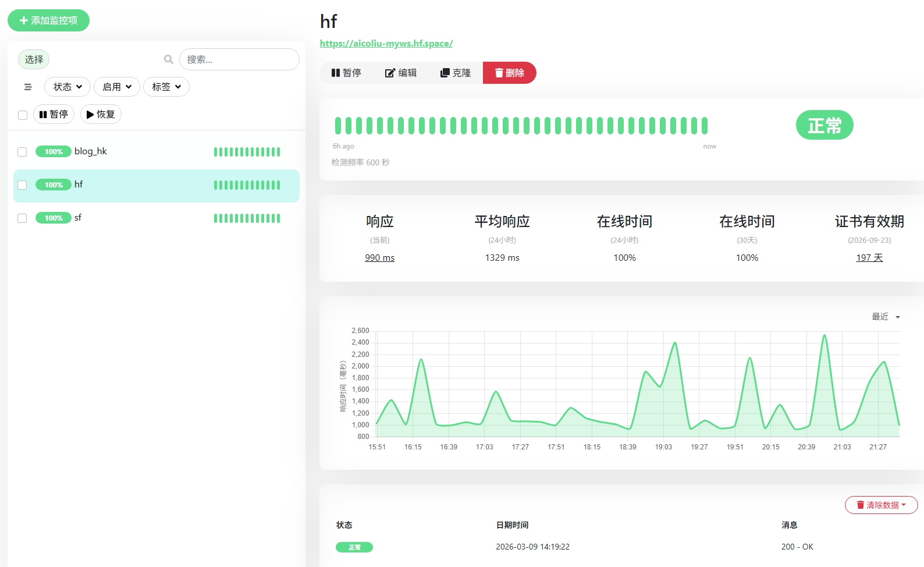The width and height of the screenshot is (924, 567).
Task: Click the red 删除 delete button
Action: tap(510, 73)
